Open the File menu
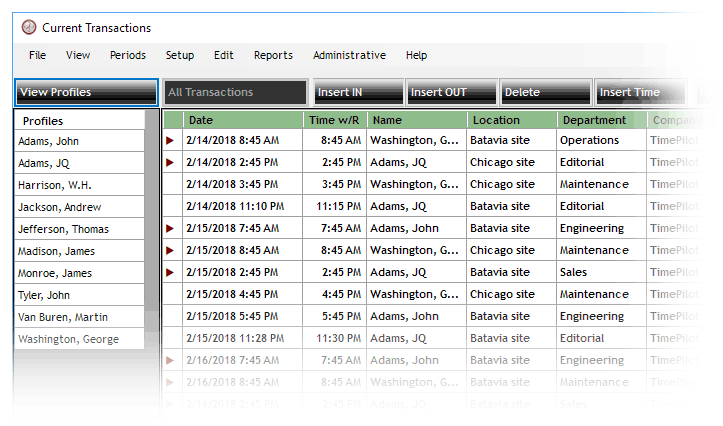This screenshot has height=426, width=723. 37,55
